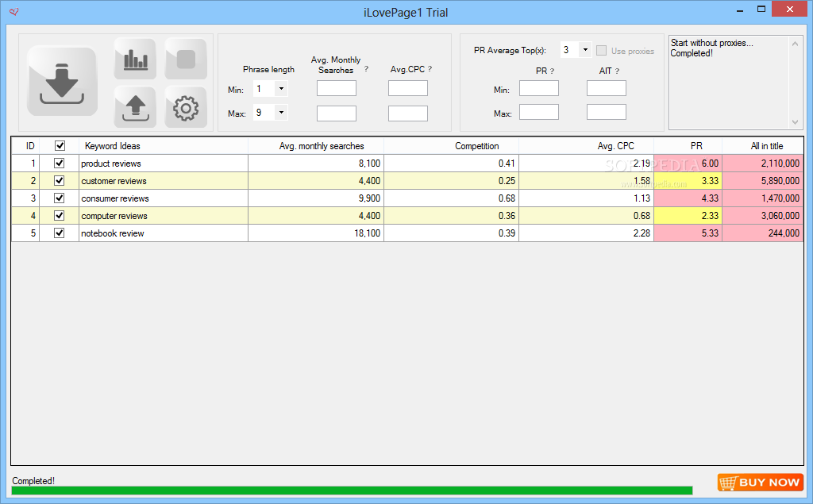Click the 2.28 Avg. CPC cell
Image resolution: width=813 pixels, height=504 pixels.
(586, 233)
